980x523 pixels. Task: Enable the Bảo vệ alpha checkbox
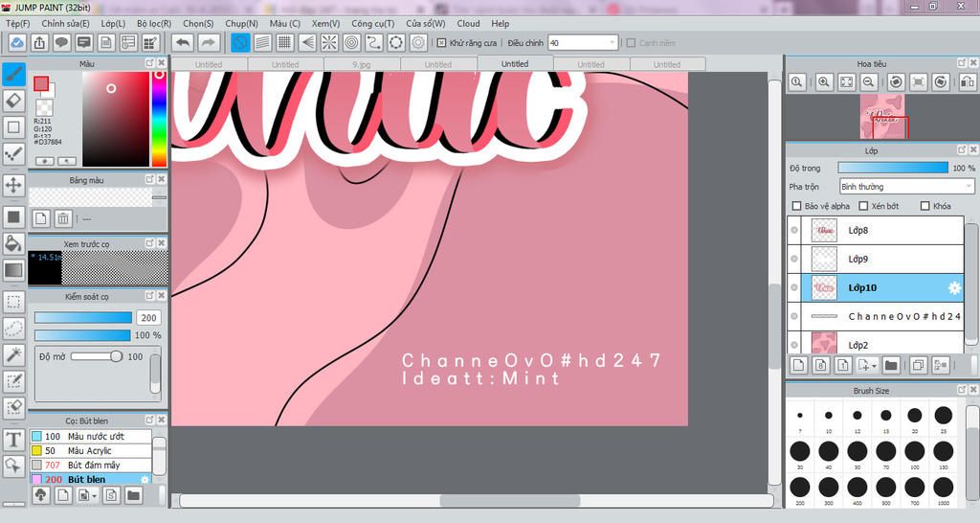click(796, 206)
